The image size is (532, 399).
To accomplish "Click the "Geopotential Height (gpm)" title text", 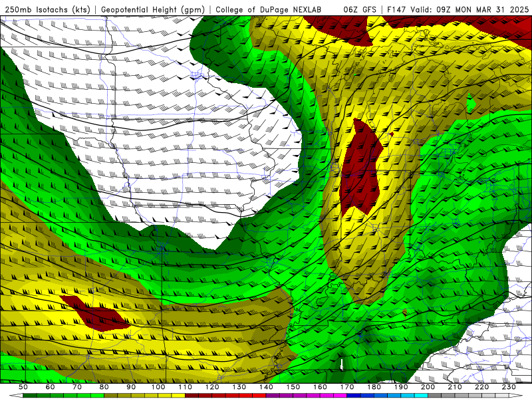I will [153, 10].
